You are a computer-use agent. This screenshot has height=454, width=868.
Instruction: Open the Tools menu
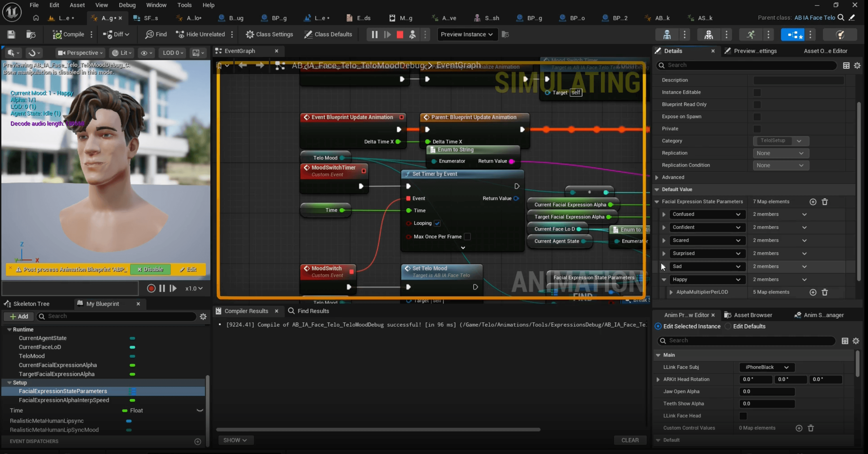184,5
